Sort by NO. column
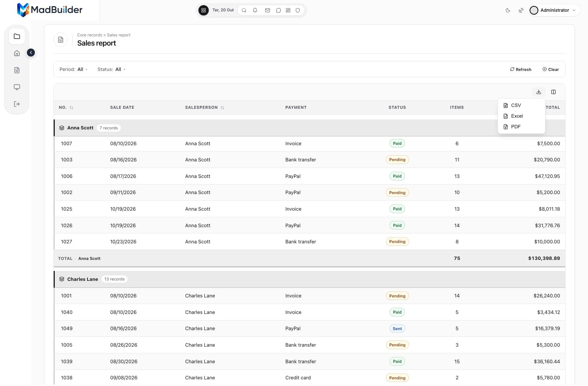588x386 pixels. [x=66, y=107]
